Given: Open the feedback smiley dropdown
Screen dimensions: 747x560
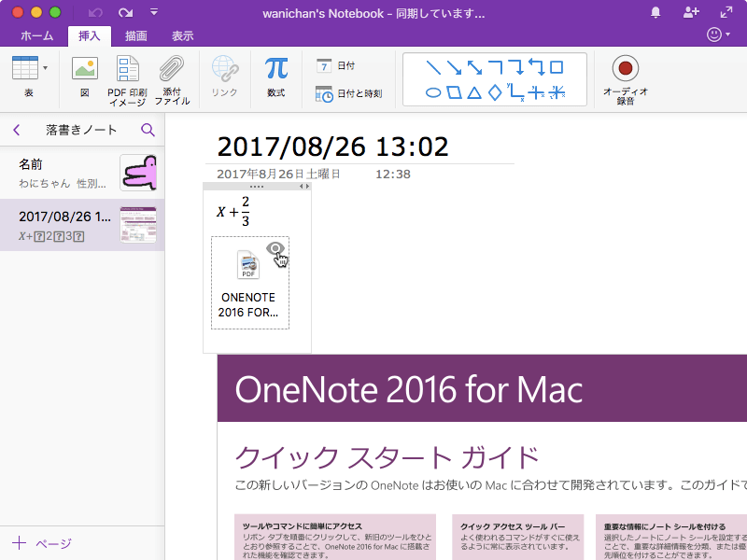Looking at the screenshot, I should tap(718, 35).
